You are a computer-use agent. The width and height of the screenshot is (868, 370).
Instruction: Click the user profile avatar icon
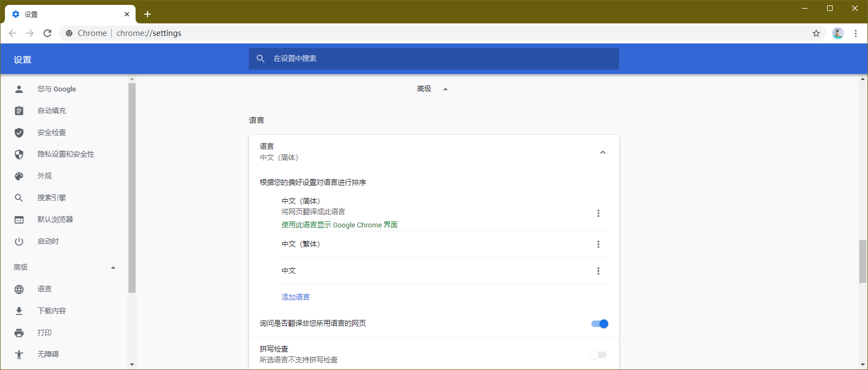click(x=838, y=33)
